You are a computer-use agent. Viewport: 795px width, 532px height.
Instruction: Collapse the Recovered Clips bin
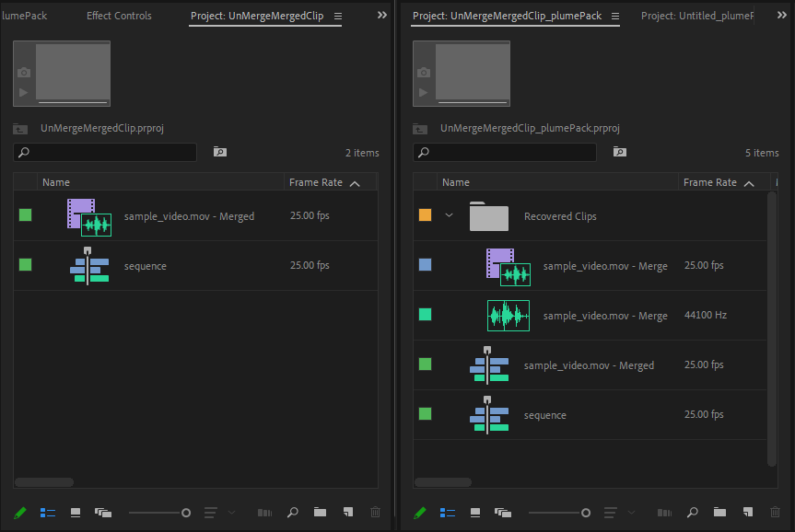tap(449, 214)
